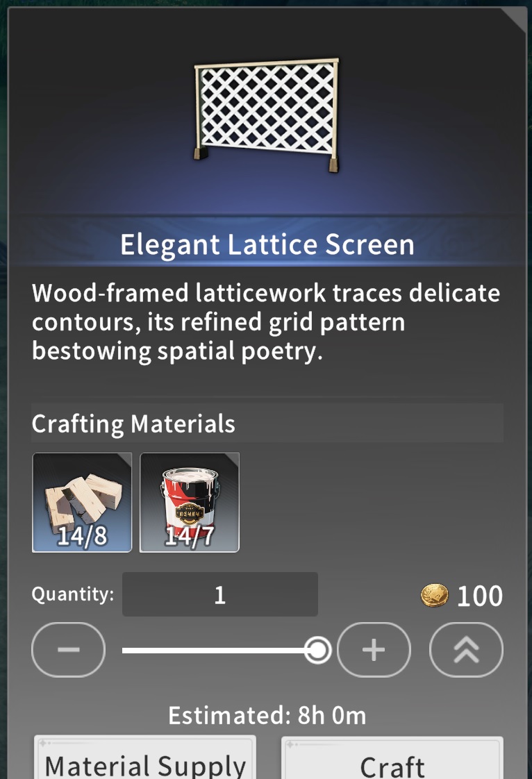This screenshot has width=532, height=779.
Task: Start crafting with the Craft button
Action: [x=392, y=758]
